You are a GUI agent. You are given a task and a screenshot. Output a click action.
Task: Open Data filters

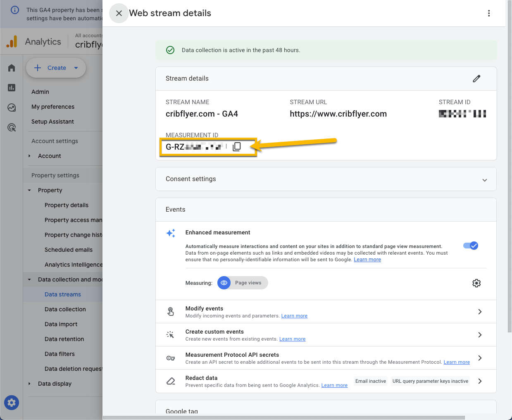point(60,354)
